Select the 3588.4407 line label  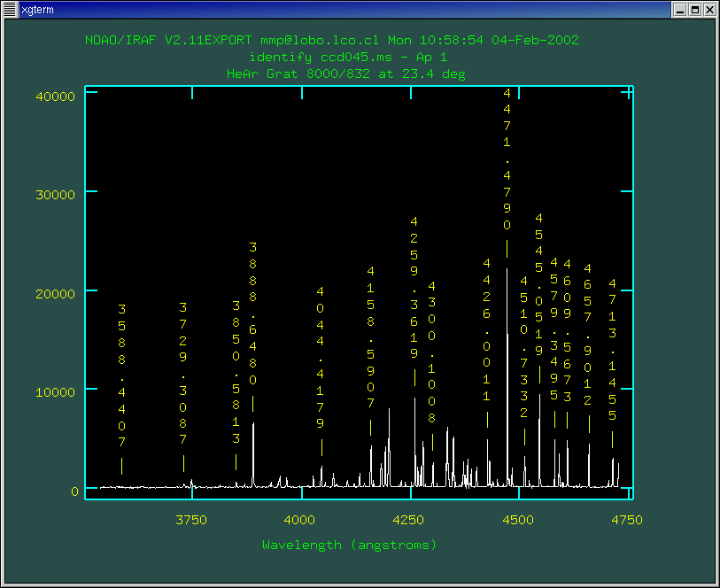(121, 375)
